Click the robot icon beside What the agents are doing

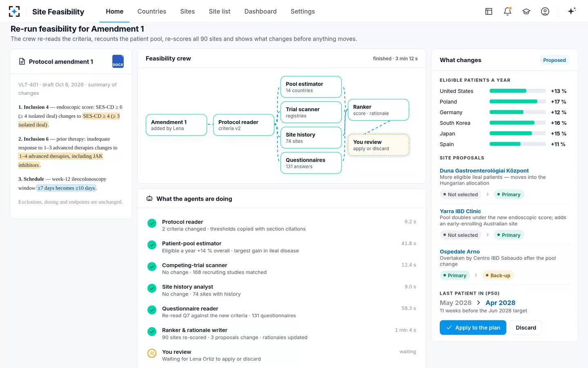149,198
